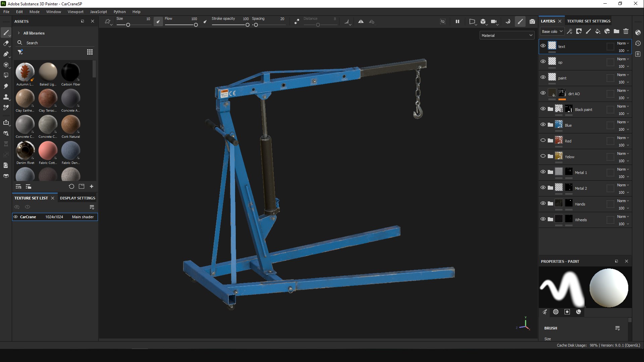Click the Black paint folder layer
The image size is (644, 362).
pos(585,110)
